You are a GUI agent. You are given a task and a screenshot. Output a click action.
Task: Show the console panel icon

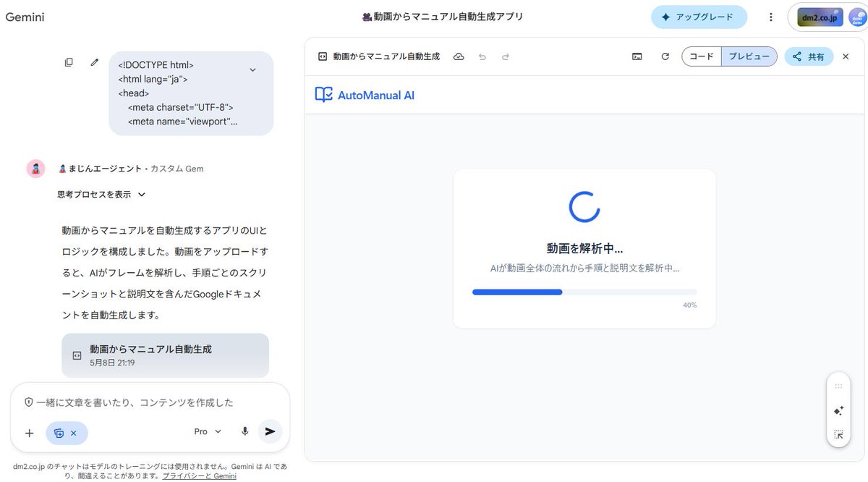coord(637,56)
